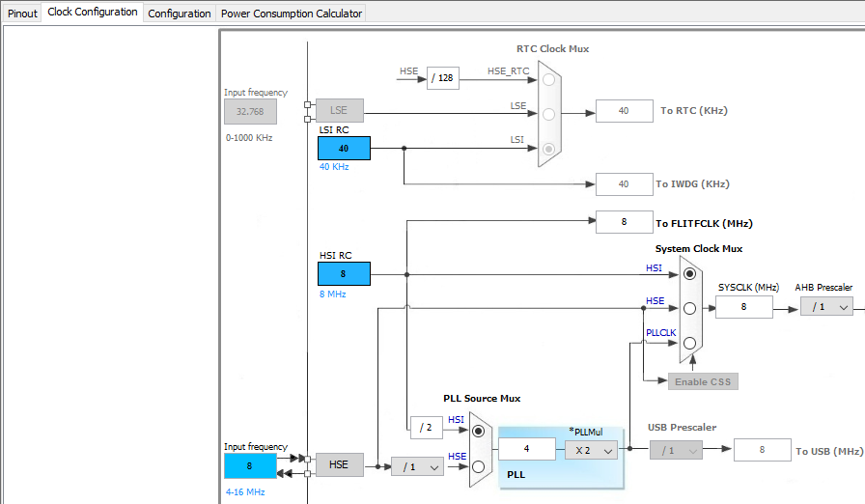Choose HSE_RTC in RTC Clock Mux
This screenshot has height=504, width=865.
coord(548,80)
